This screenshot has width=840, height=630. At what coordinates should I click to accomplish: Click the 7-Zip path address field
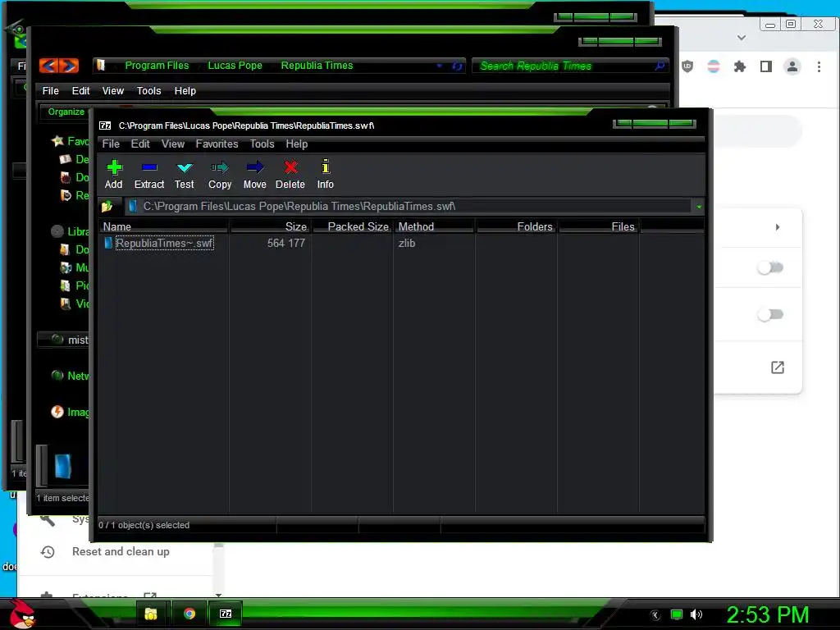point(410,206)
